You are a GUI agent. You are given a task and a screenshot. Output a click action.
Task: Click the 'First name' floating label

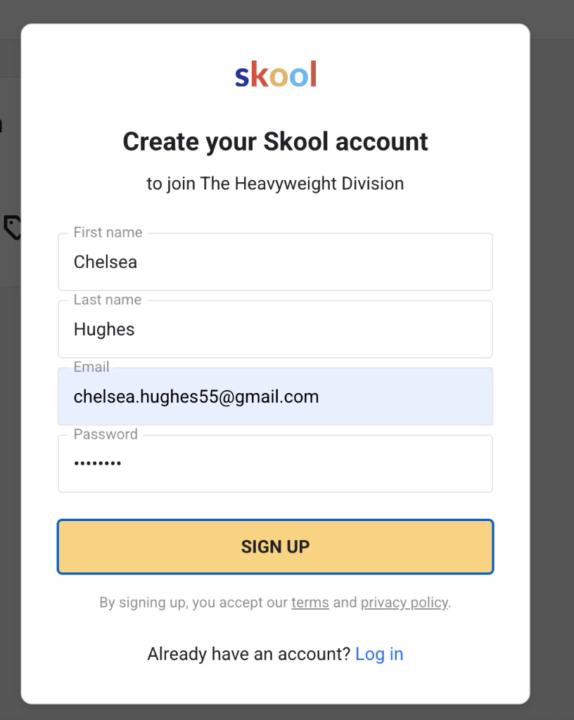click(x=108, y=232)
